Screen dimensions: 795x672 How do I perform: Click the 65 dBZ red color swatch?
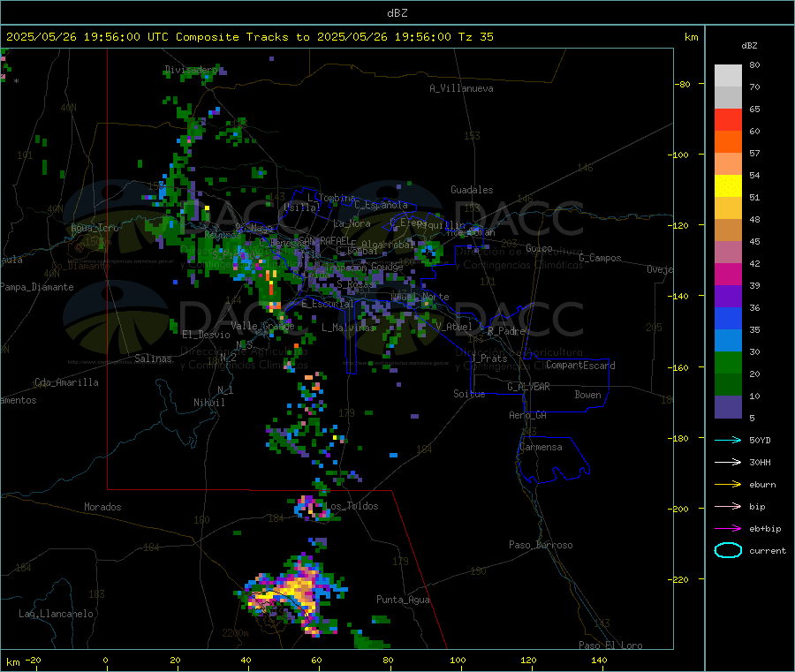(728, 119)
